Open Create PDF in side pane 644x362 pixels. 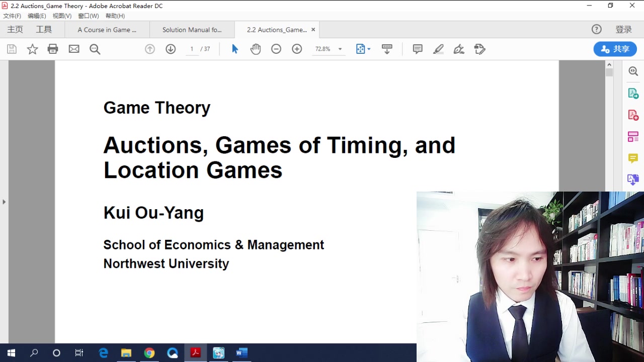633,115
